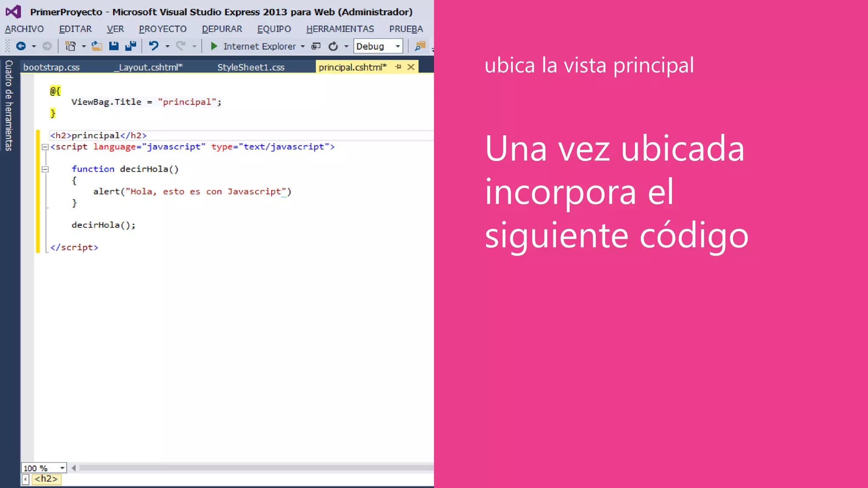Click the Navigate Forward arrow icon
The height and width of the screenshot is (488, 868).
(x=47, y=46)
